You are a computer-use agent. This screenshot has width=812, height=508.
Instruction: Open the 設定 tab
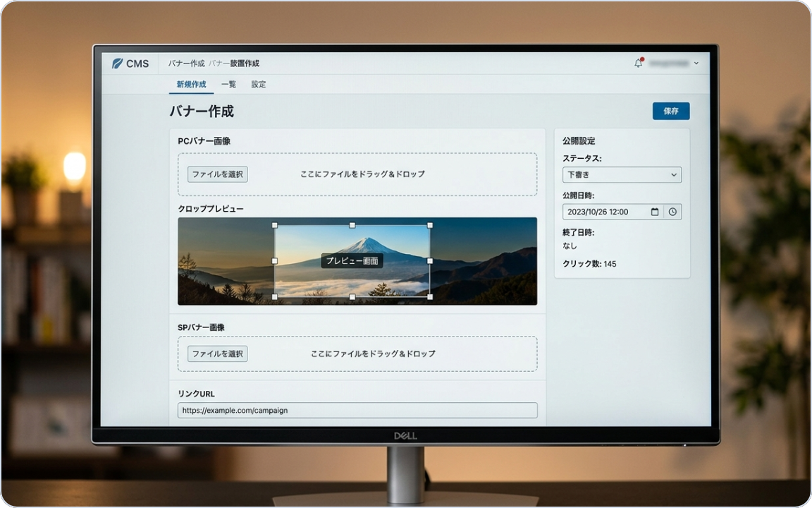click(259, 85)
